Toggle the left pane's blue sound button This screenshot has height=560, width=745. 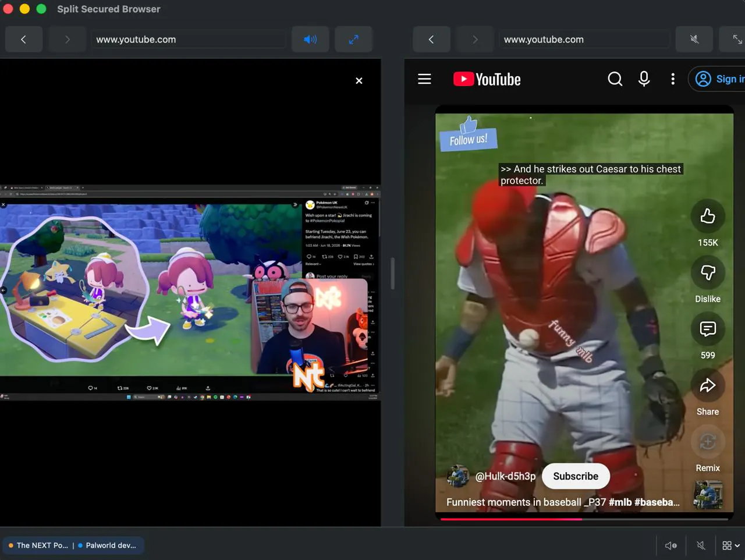click(310, 40)
